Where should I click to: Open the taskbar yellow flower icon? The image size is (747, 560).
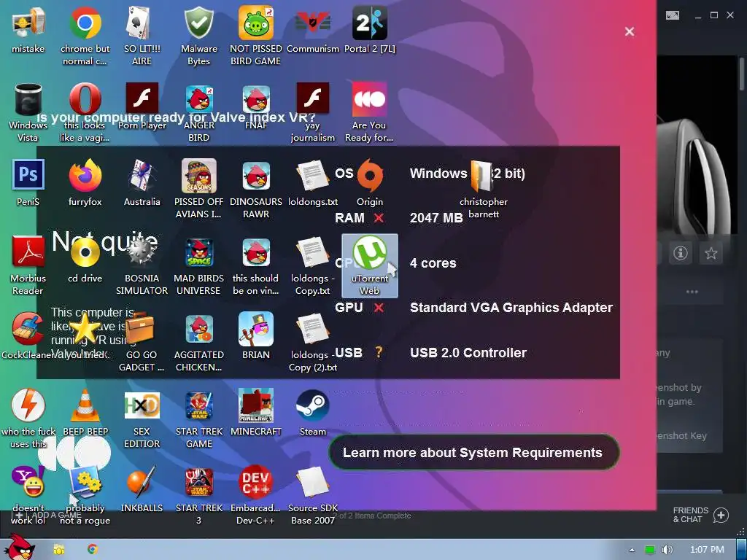tap(58, 550)
